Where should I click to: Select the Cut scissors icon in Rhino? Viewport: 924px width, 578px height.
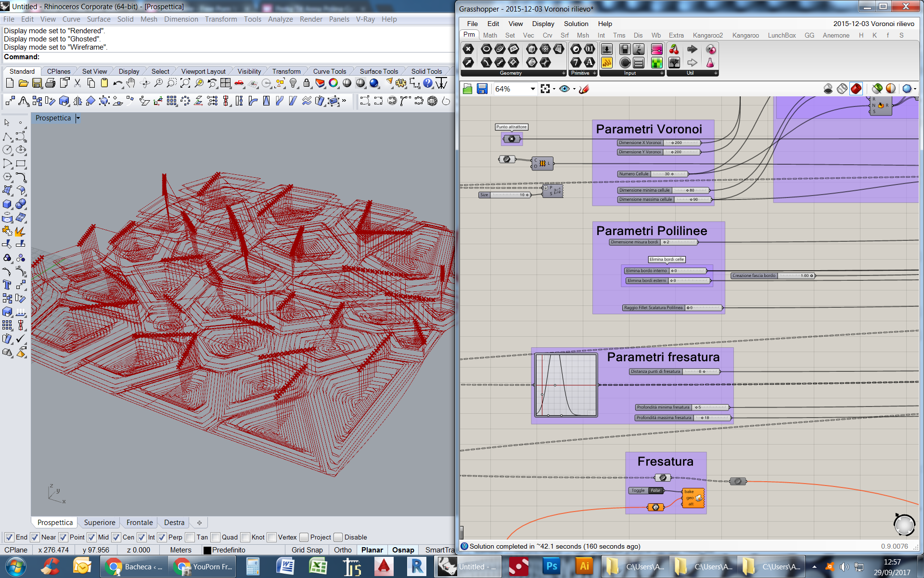point(77,83)
